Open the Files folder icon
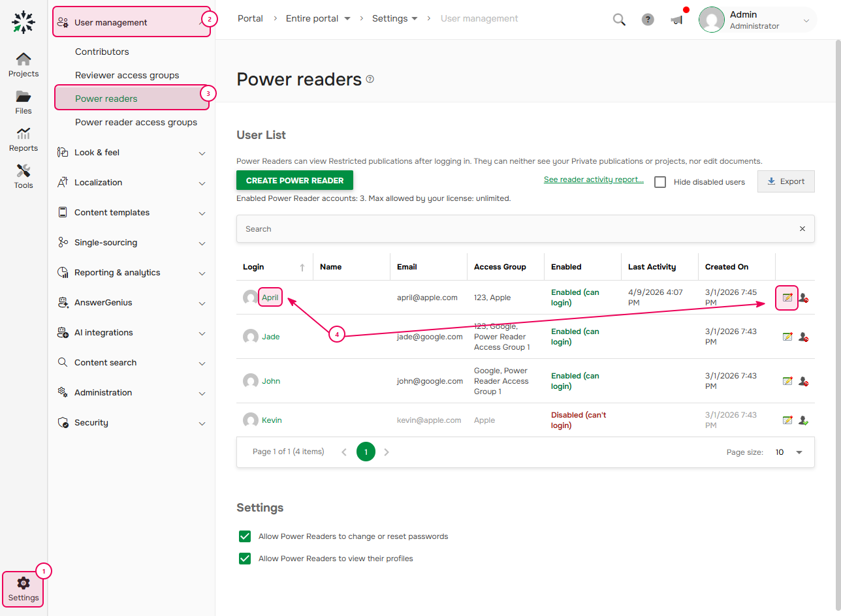The height and width of the screenshot is (616, 841). [24, 97]
